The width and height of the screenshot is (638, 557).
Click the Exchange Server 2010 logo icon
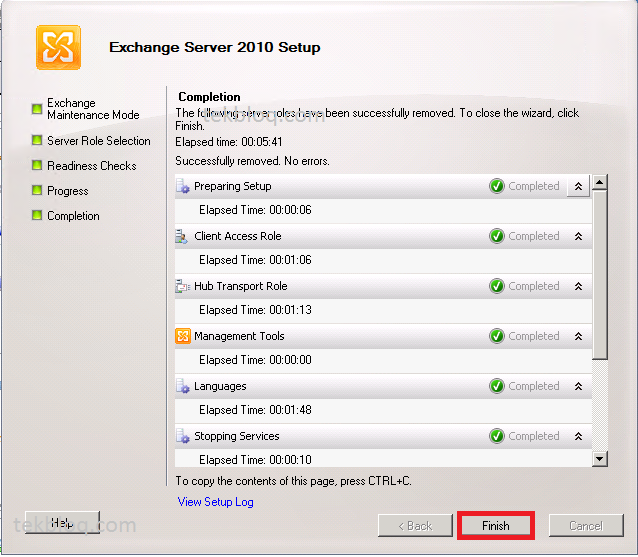point(58,48)
